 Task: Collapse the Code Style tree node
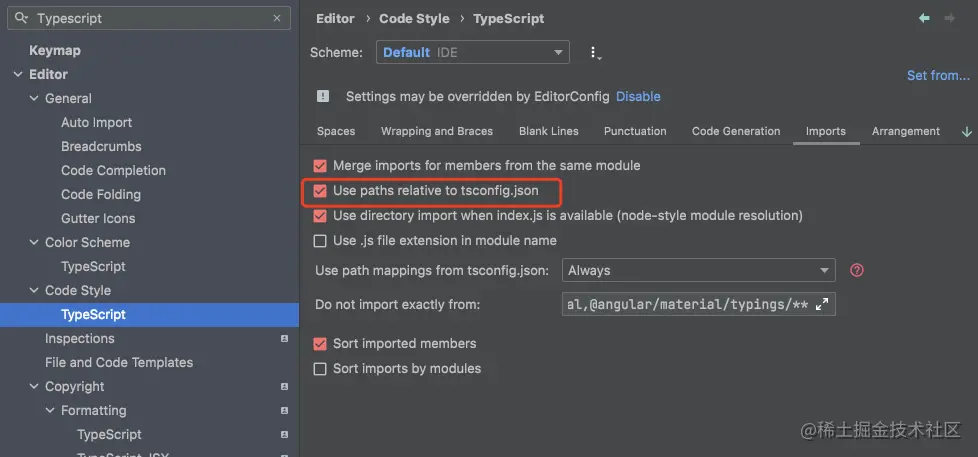[33, 290]
